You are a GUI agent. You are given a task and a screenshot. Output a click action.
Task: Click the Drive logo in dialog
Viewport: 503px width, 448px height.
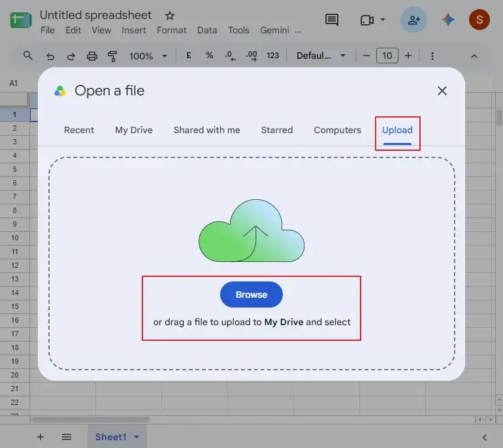pyautogui.click(x=60, y=91)
